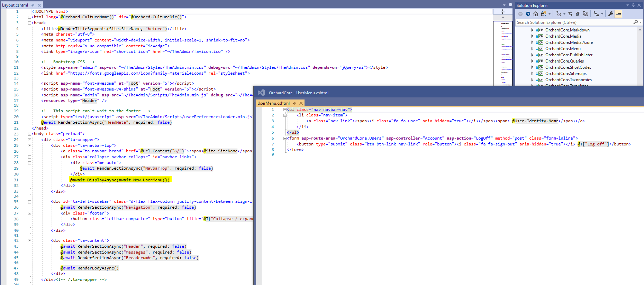Sync Solution Explorer with active document

(x=570, y=14)
